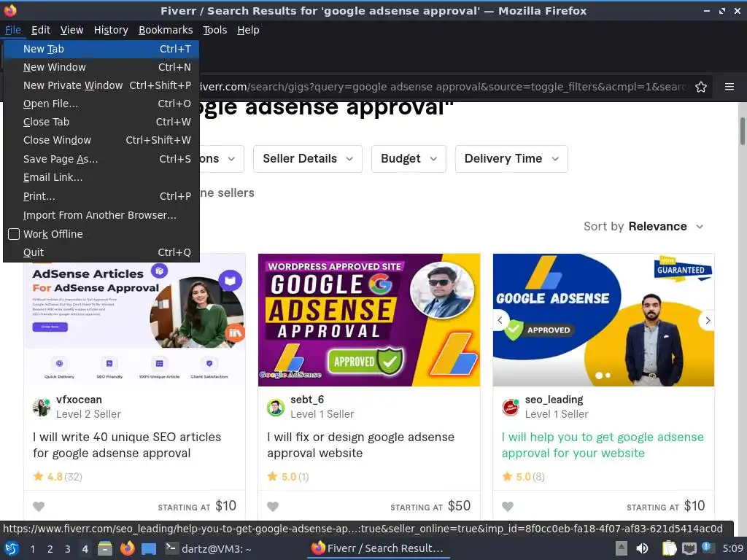Open volume control in system tray
This screenshot has height=560, width=747.
(x=642, y=548)
